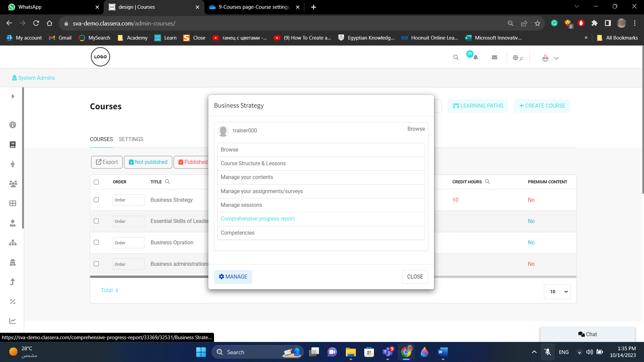The height and width of the screenshot is (362, 644).
Task: Open the search icon in the header
Action: [x=456, y=57]
